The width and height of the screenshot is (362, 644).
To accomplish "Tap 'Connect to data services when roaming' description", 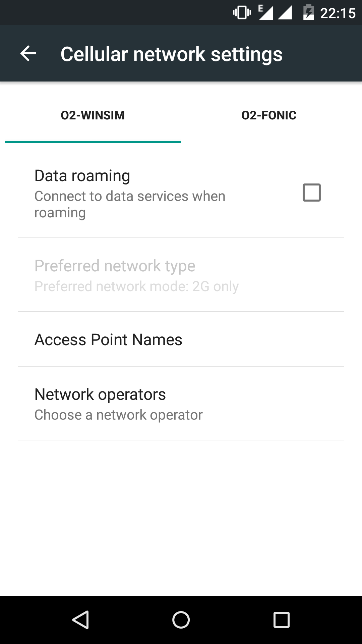I will click(130, 204).
